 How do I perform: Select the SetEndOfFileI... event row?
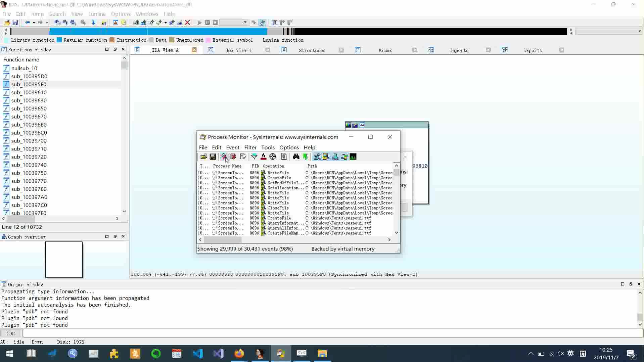[295, 183]
